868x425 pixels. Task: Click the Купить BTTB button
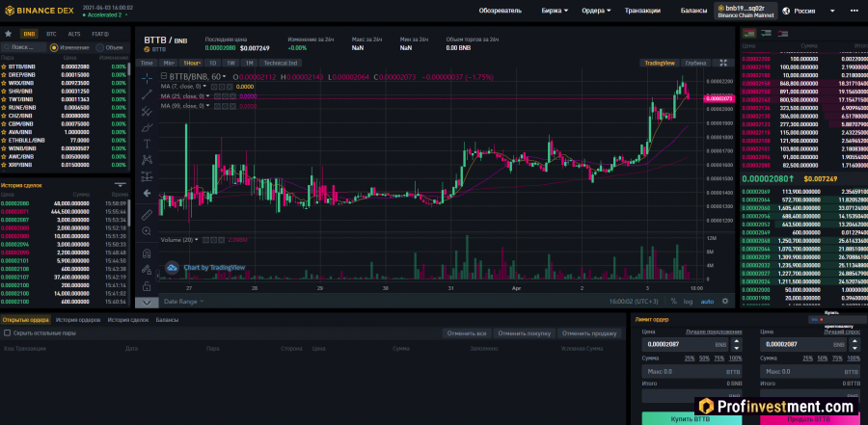(x=693, y=419)
